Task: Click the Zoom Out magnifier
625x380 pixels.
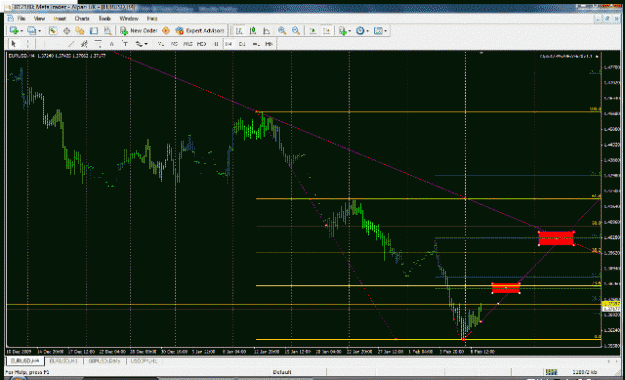Action: point(296,30)
